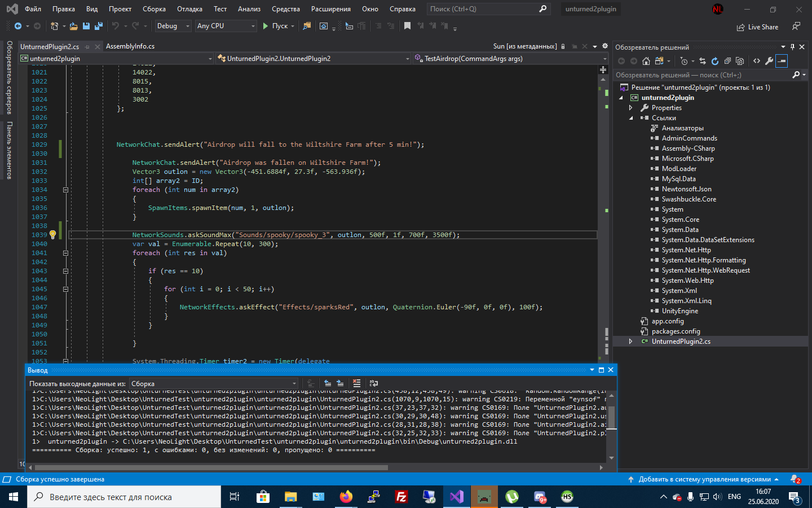Screen dimensions: 812x508
Task: Sync with active document arrows icon
Action: 703,61
